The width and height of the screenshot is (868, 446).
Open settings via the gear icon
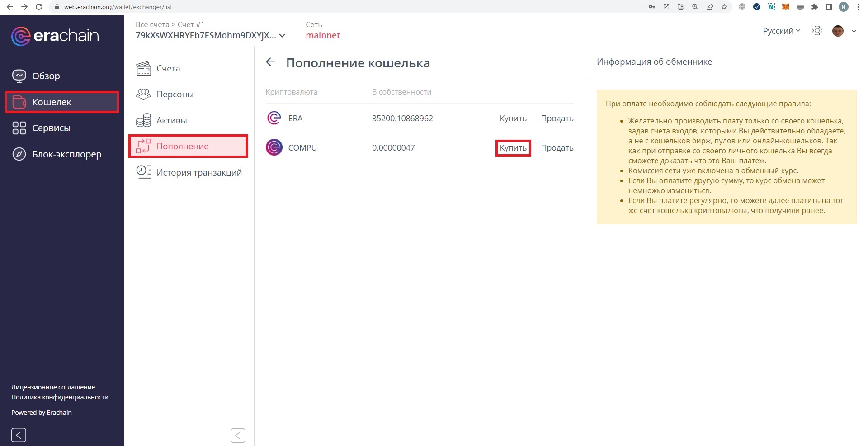click(816, 31)
